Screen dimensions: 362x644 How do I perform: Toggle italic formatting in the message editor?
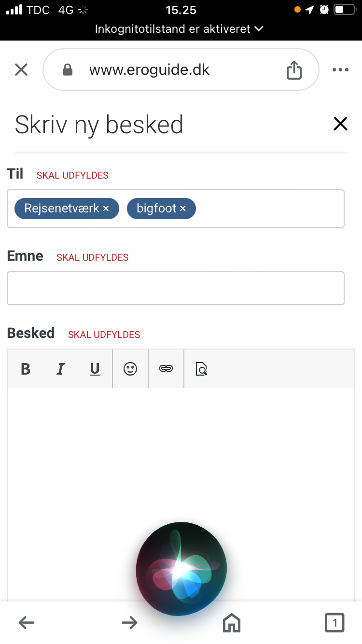tap(60, 369)
